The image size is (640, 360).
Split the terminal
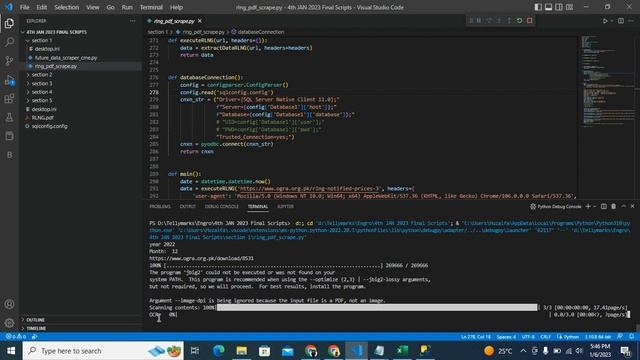point(604,207)
